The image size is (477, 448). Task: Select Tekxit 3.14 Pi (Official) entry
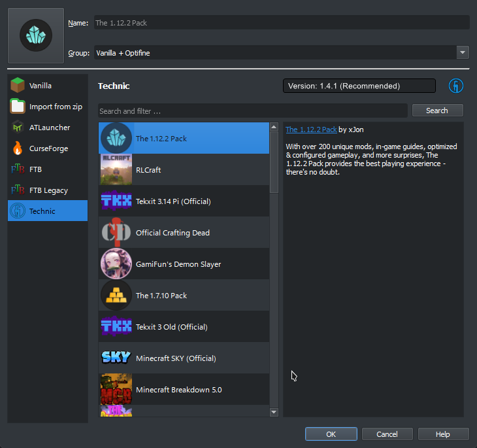tap(184, 201)
